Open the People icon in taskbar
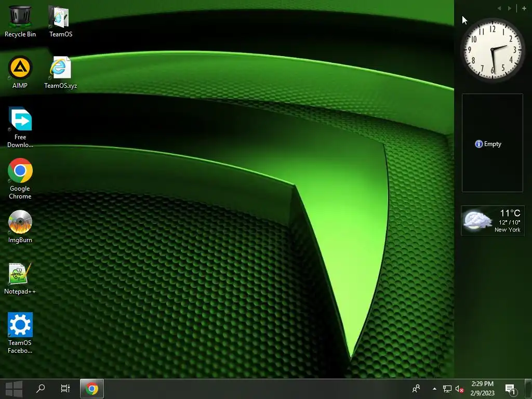The image size is (532, 399). point(416,389)
